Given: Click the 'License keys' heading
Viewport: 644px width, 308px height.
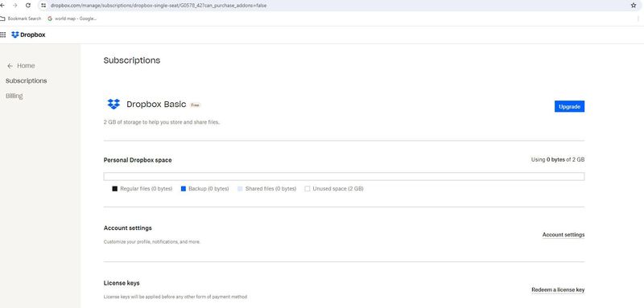Looking at the screenshot, I should 122,283.
